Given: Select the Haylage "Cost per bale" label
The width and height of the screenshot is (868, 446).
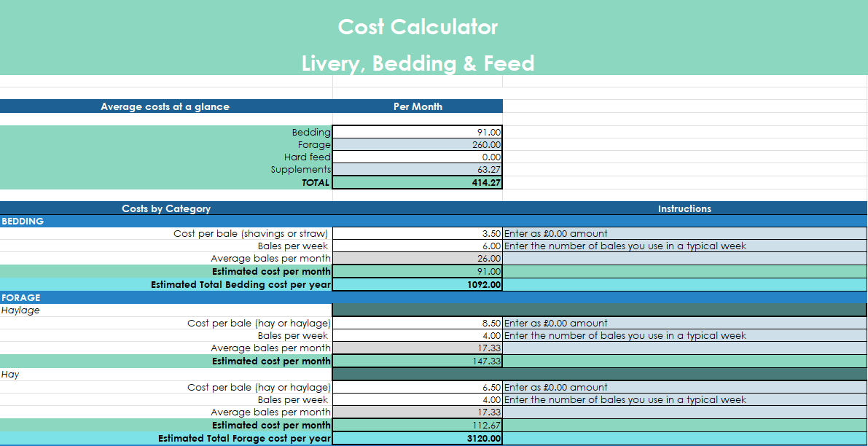Looking at the screenshot, I should click(x=259, y=323).
